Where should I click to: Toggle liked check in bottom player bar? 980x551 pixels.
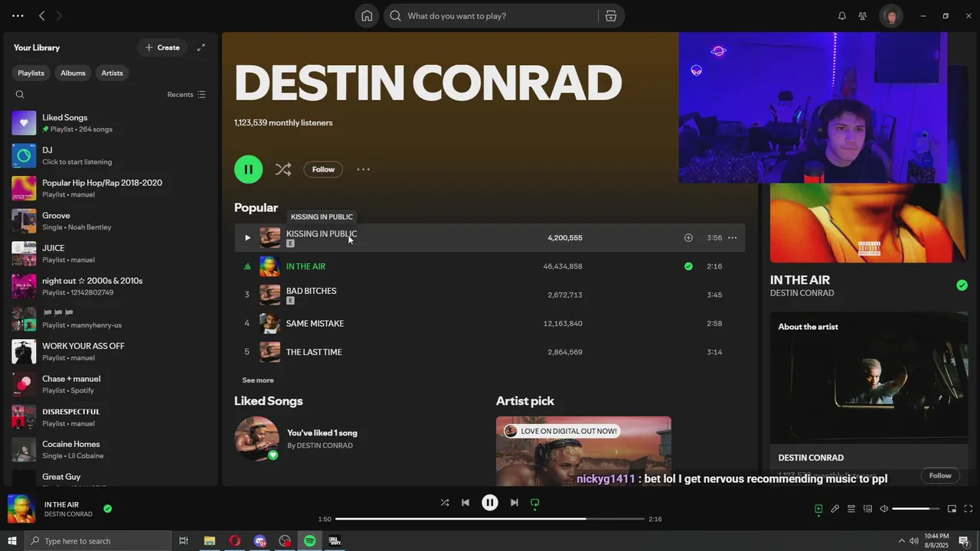pos(107,508)
